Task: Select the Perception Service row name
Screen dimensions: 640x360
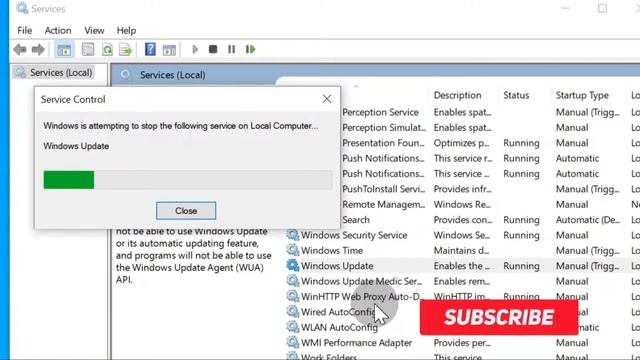Action: (380, 112)
